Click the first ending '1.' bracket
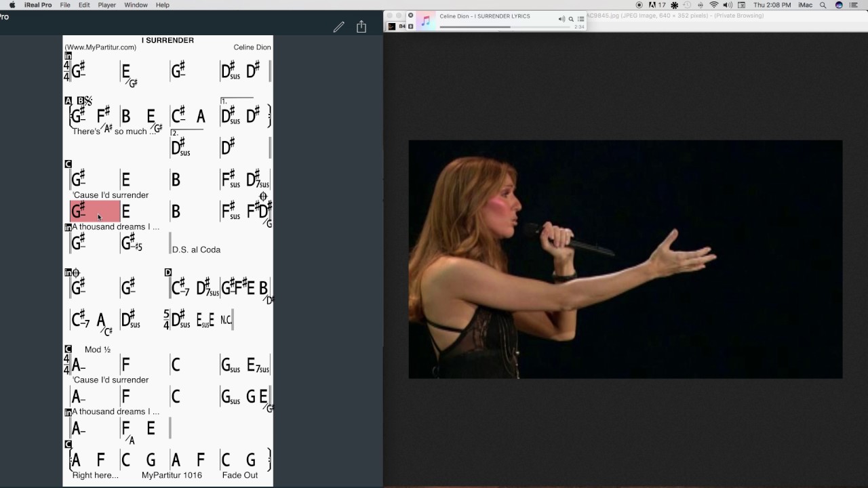This screenshot has height=488, width=868. pyautogui.click(x=237, y=100)
